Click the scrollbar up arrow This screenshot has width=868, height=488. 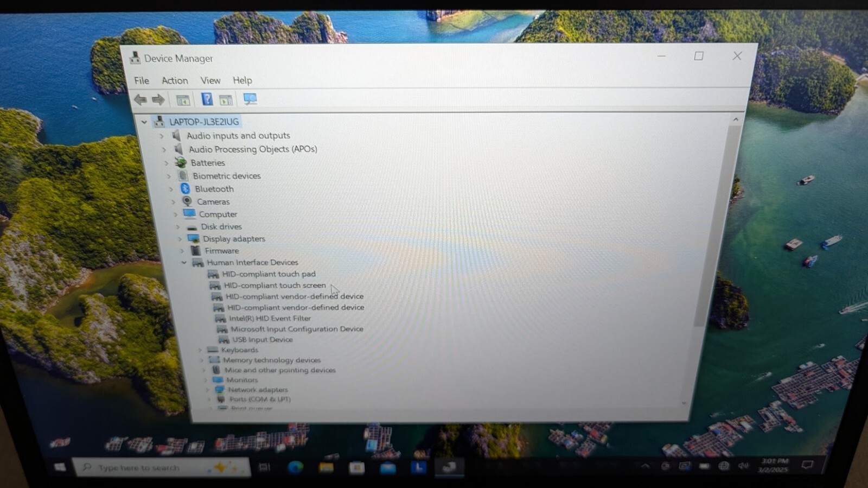pyautogui.click(x=736, y=119)
